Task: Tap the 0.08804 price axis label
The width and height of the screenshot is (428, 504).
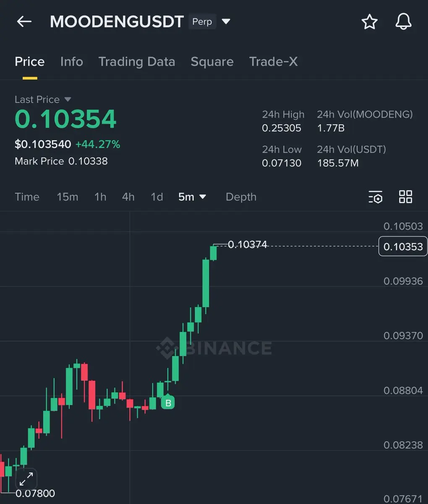Action: (x=403, y=390)
